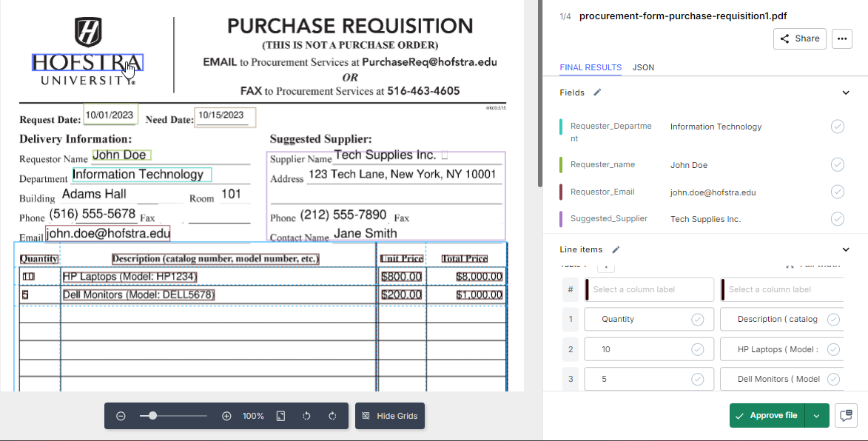Open the FINAL RESULTS tab

click(590, 67)
